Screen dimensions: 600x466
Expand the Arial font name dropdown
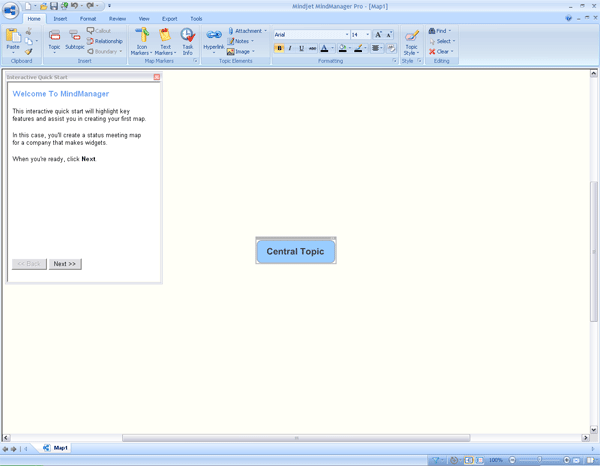click(x=347, y=34)
